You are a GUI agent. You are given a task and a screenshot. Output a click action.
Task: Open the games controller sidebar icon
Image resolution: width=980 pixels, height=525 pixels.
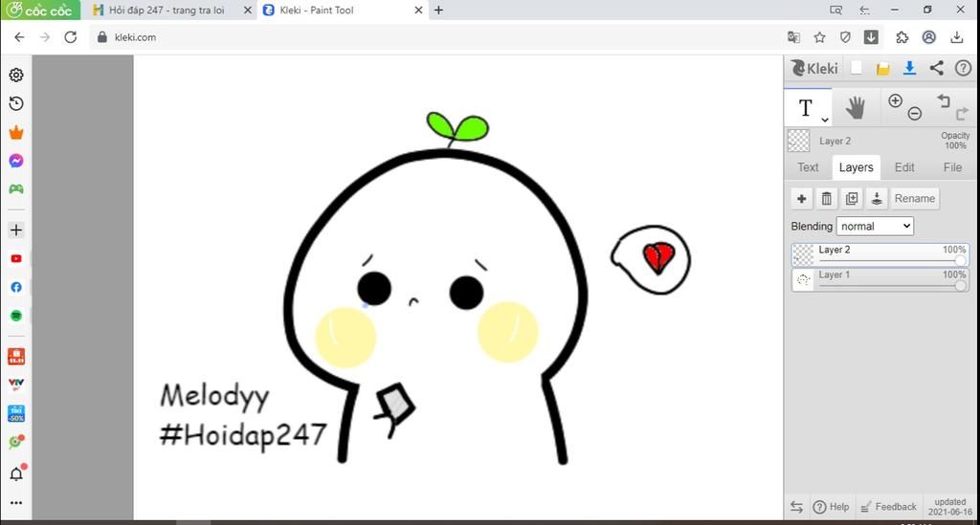[16, 189]
